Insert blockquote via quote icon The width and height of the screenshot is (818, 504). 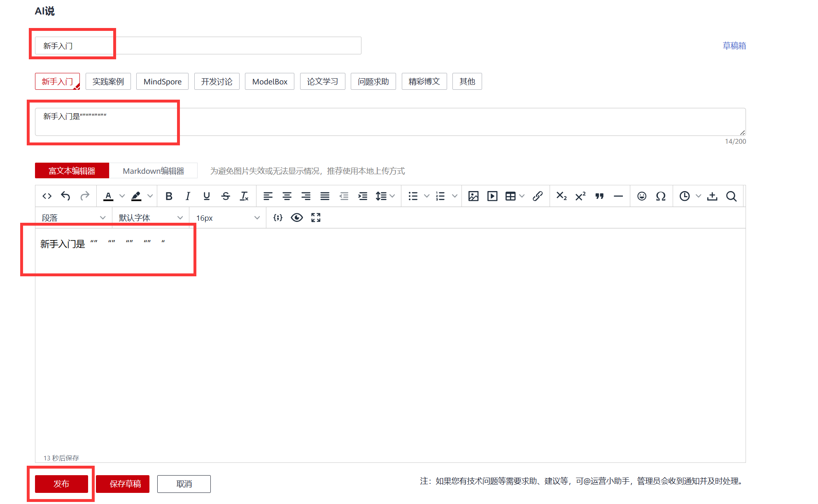point(599,196)
